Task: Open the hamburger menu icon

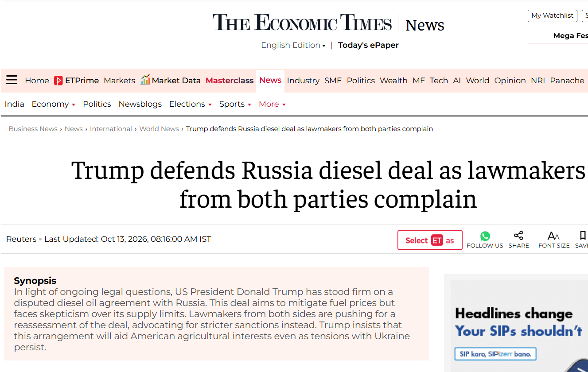Action: pyautogui.click(x=12, y=80)
